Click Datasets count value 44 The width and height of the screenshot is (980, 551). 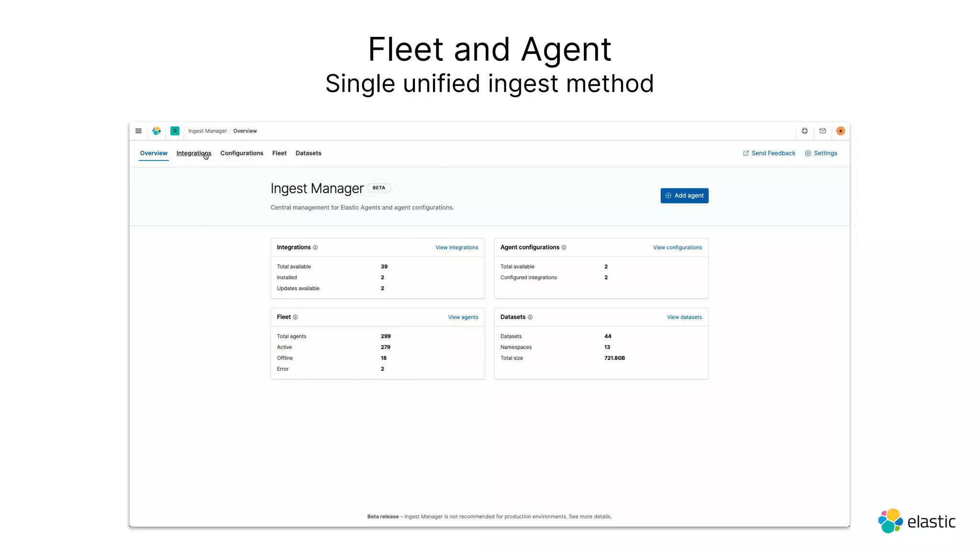coord(608,336)
